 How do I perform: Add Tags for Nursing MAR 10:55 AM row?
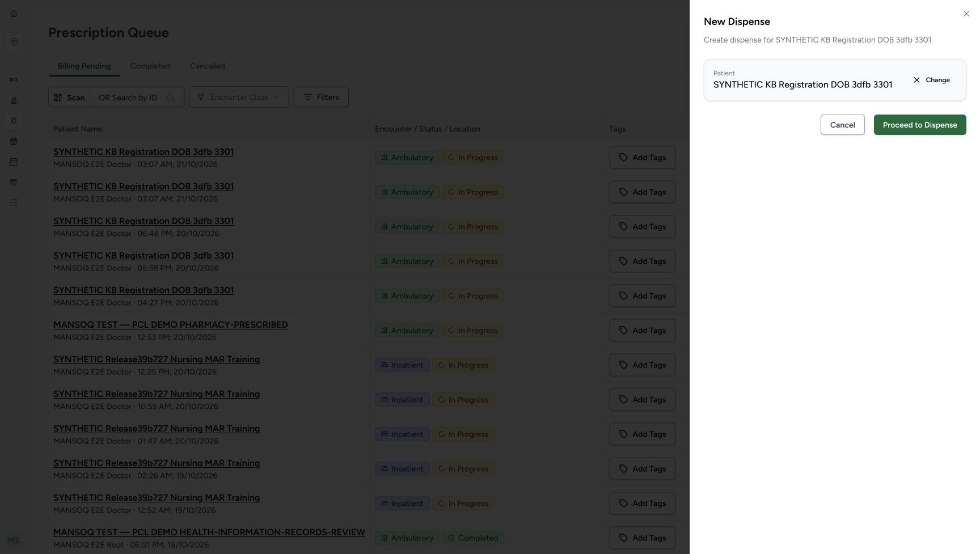coord(642,400)
